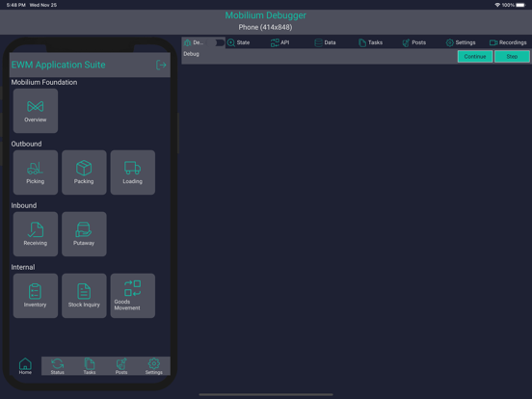Tap the 5:48 PM clock in status bar
This screenshot has height=399, width=532.
click(x=16, y=5)
